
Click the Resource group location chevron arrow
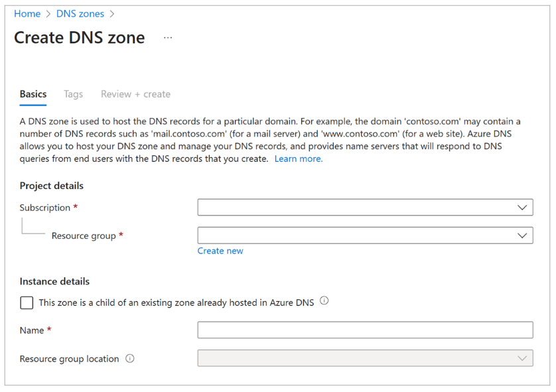(523, 358)
